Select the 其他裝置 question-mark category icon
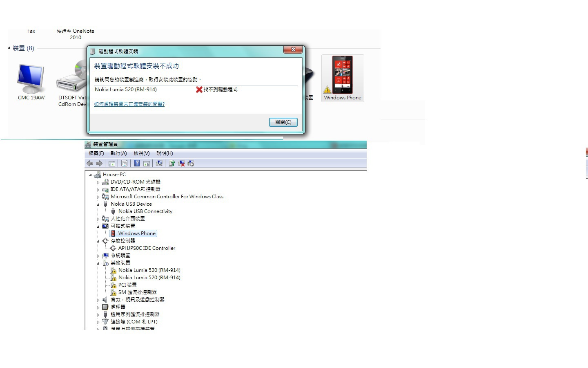588x368 pixels. pyautogui.click(x=105, y=263)
